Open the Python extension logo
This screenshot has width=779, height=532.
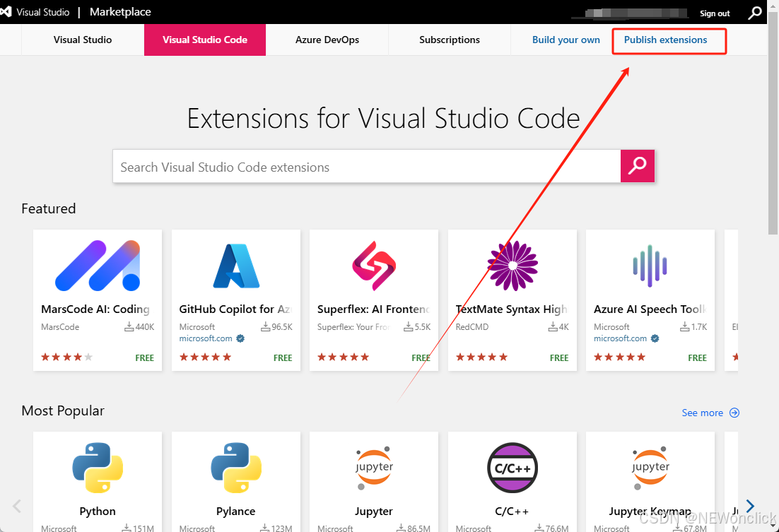(x=98, y=468)
